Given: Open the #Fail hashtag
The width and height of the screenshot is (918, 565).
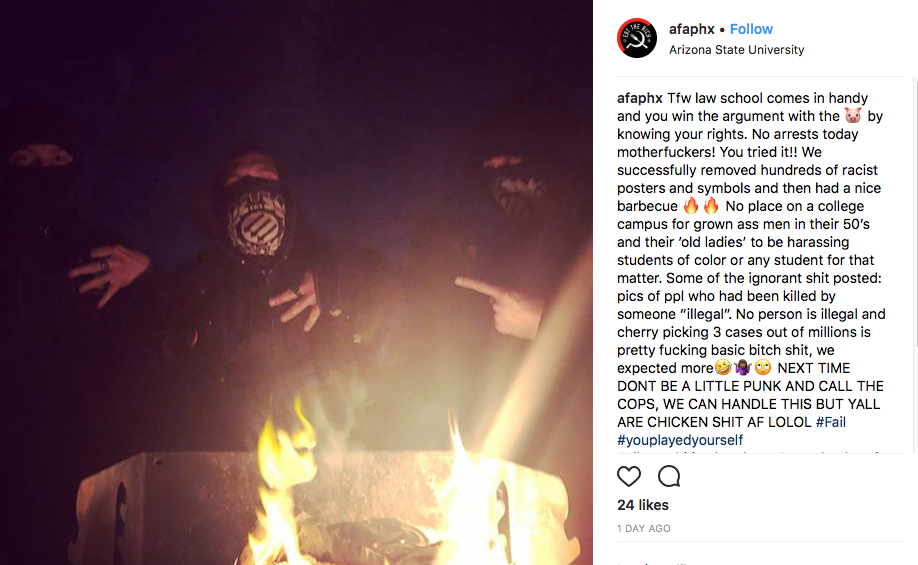Looking at the screenshot, I should tap(831, 422).
